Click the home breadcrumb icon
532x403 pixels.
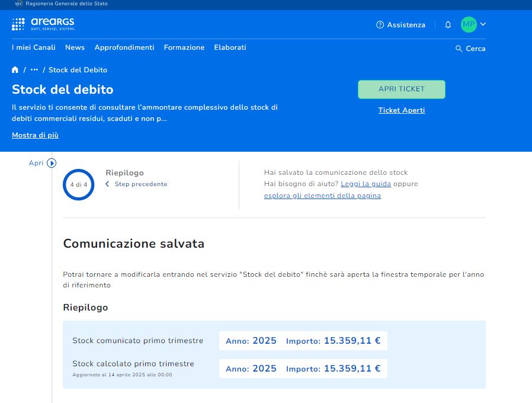[15, 70]
